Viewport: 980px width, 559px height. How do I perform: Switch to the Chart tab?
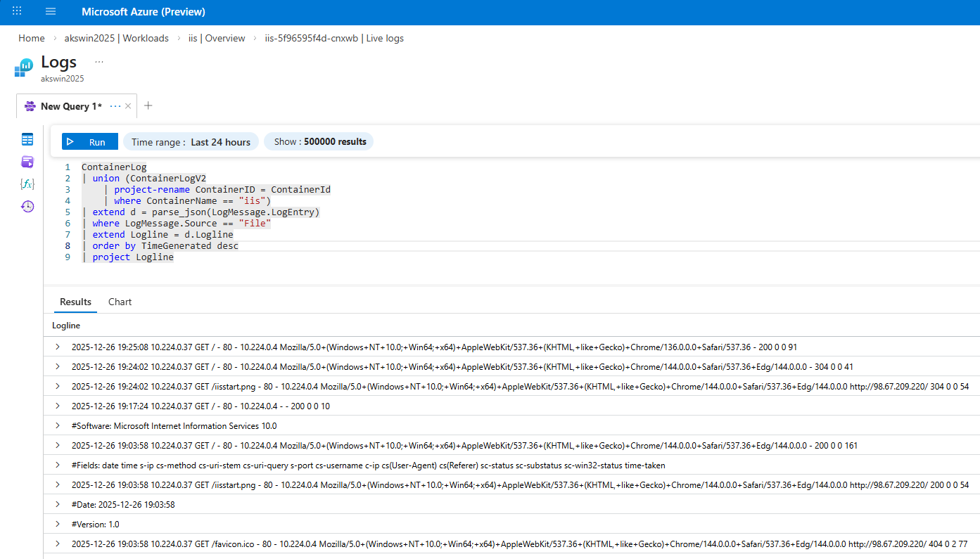[x=120, y=302]
